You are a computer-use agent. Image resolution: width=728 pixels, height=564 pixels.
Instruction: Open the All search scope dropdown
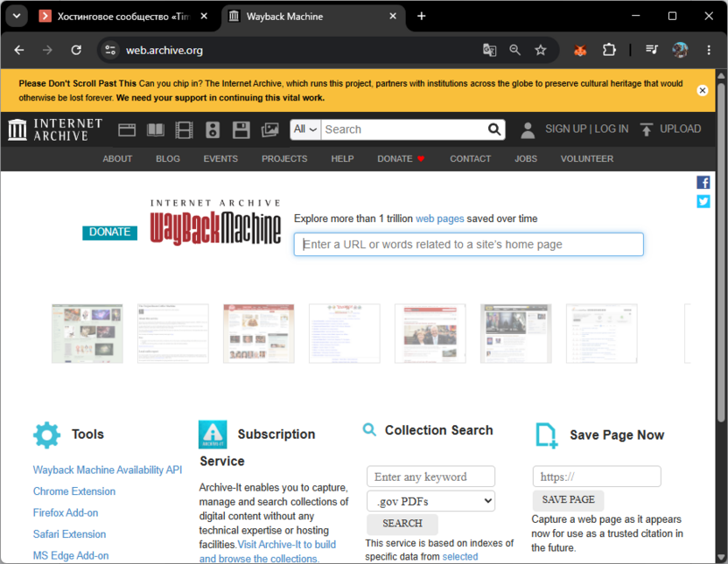point(305,129)
